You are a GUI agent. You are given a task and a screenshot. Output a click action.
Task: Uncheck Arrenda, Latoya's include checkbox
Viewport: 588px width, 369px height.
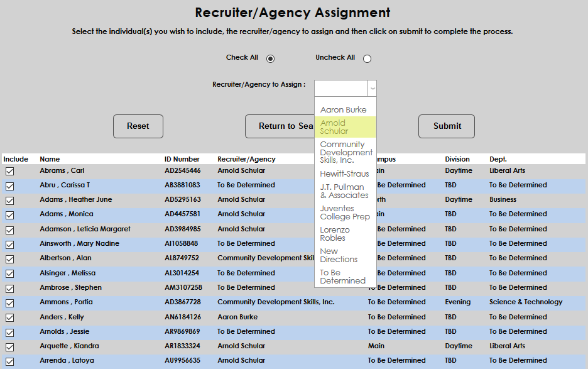pyautogui.click(x=9, y=360)
